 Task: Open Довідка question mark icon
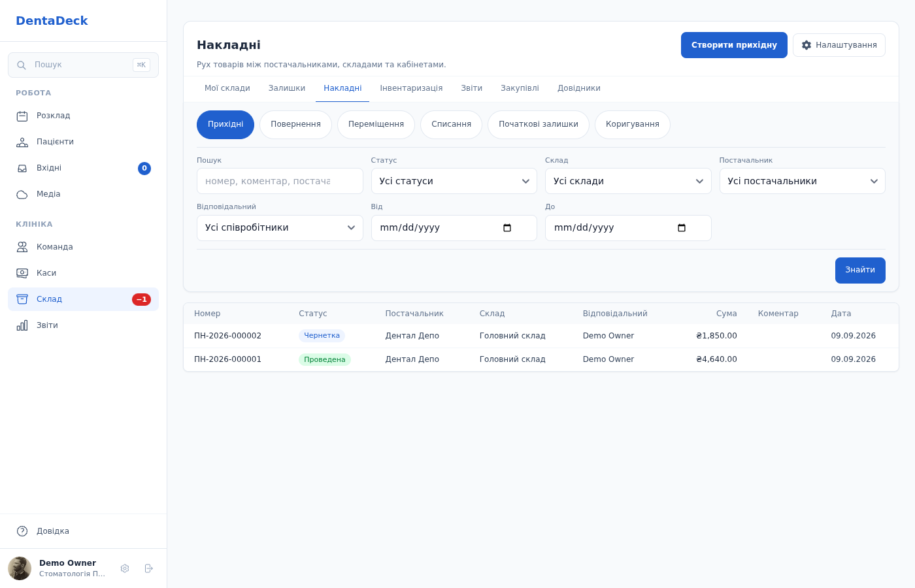pyautogui.click(x=22, y=531)
